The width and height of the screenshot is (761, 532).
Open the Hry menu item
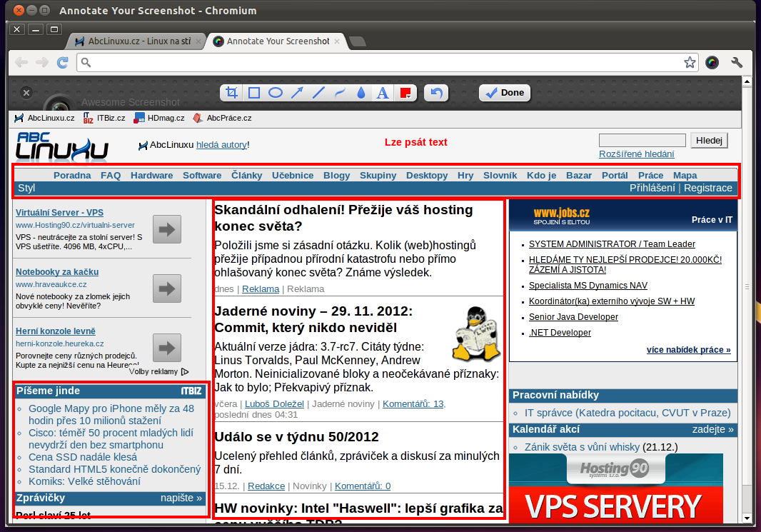point(465,175)
